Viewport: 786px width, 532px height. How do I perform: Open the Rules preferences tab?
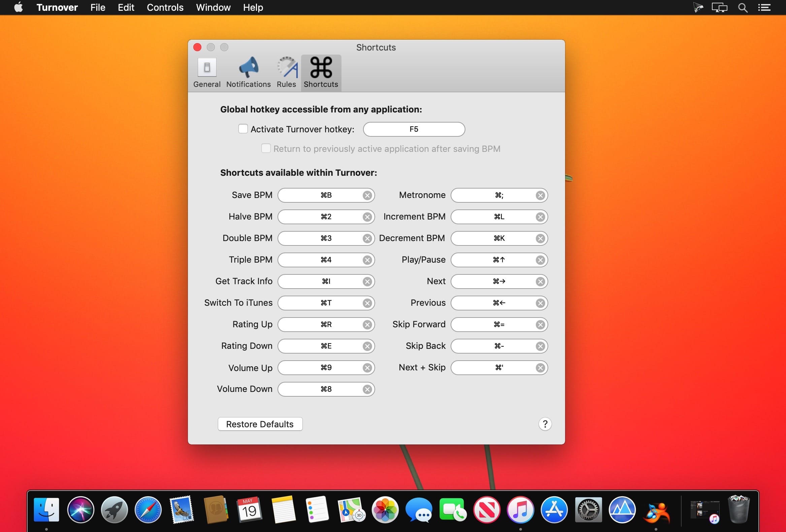point(286,73)
